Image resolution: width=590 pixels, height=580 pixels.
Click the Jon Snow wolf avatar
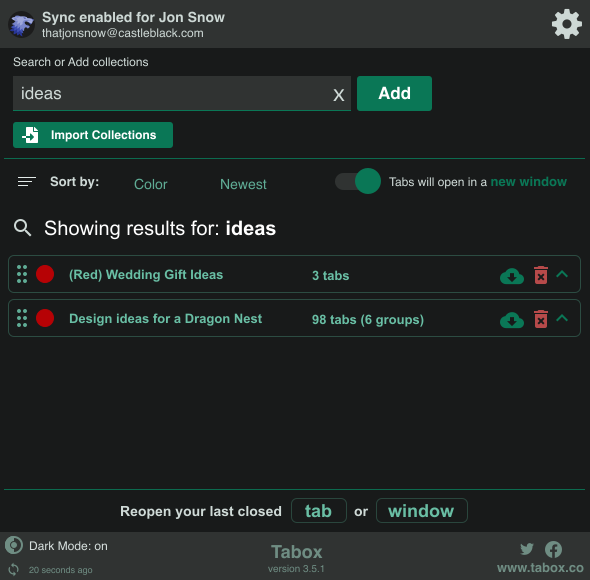point(21,24)
